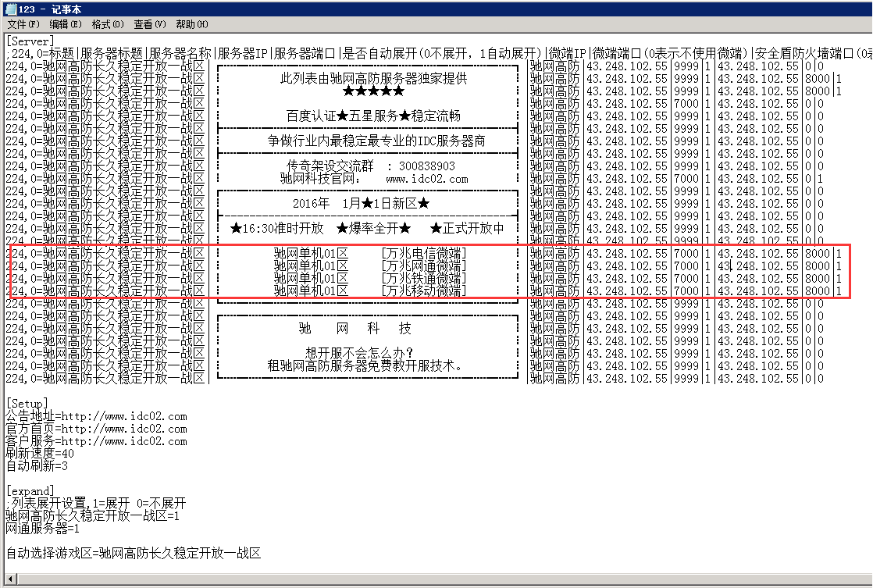Click the 公告地址=http://www.idc02.com line
873x588 pixels.
pyautogui.click(x=96, y=416)
